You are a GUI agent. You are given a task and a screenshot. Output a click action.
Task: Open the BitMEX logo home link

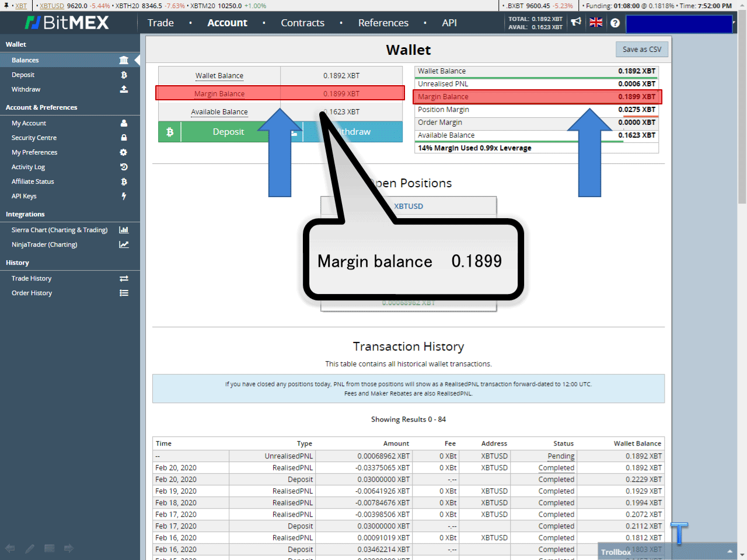67,23
